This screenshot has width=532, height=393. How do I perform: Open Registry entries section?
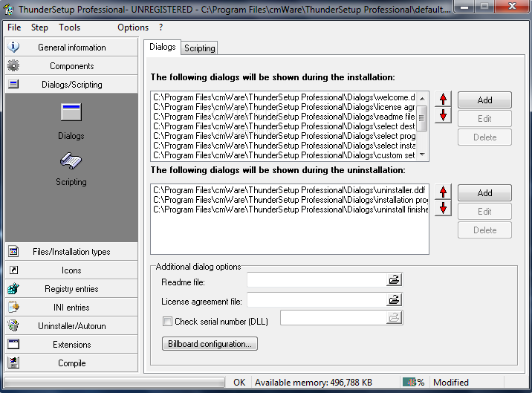coord(71,289)
